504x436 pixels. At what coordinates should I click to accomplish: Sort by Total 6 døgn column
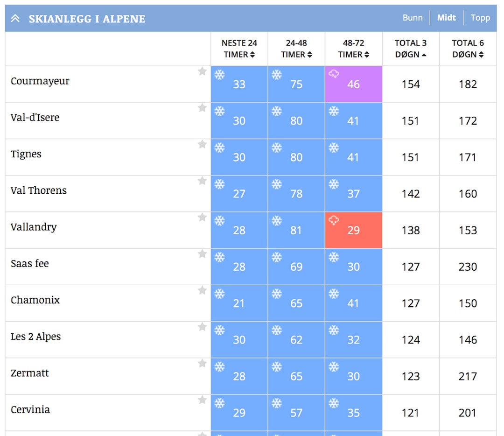pos(468,49)
